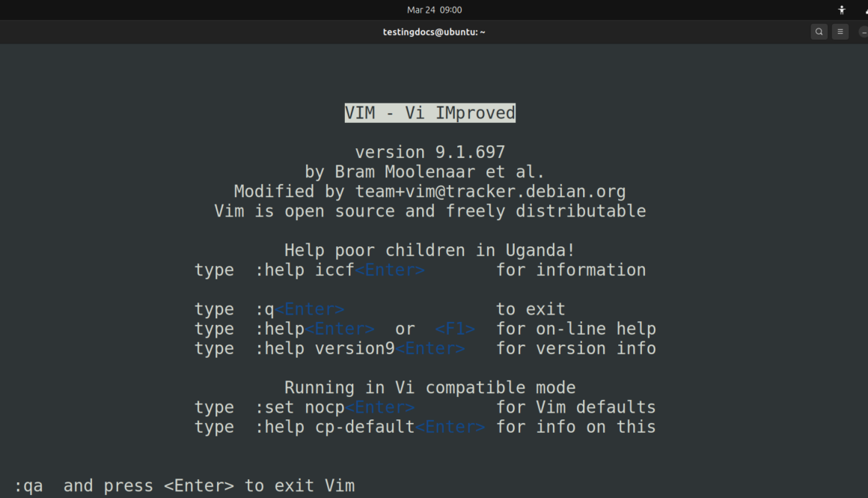Image resolution: width=868 pixels, height=498 pixels.
Task: Click the :q<Enter> command text
Action: (299, 309)
